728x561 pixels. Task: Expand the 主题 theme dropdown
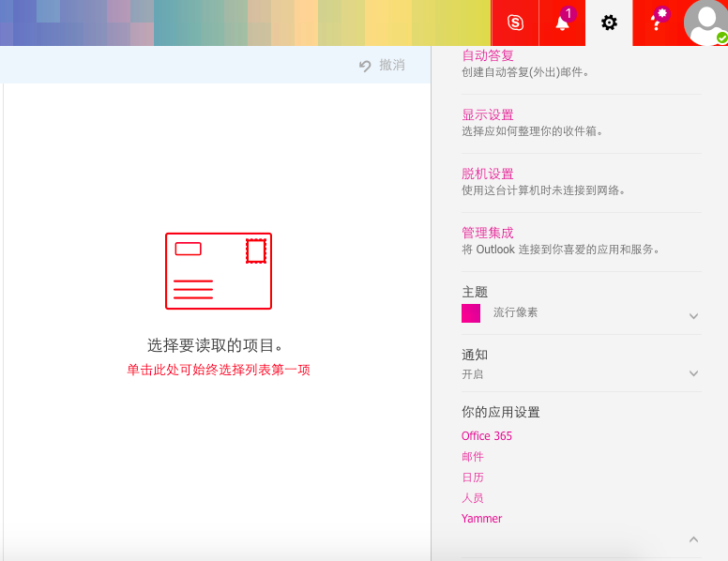pyautogui.click(x=693, y=316)
